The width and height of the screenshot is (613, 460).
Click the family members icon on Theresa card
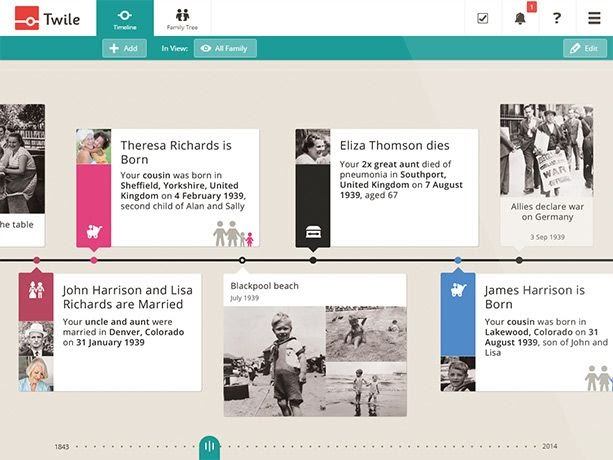(233, 234)
